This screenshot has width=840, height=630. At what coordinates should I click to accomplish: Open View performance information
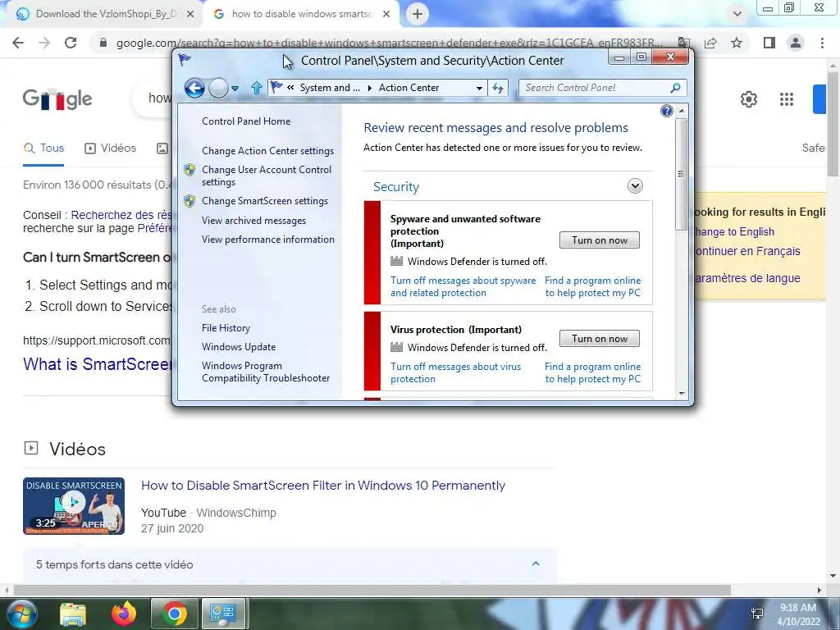click(268, 240)
